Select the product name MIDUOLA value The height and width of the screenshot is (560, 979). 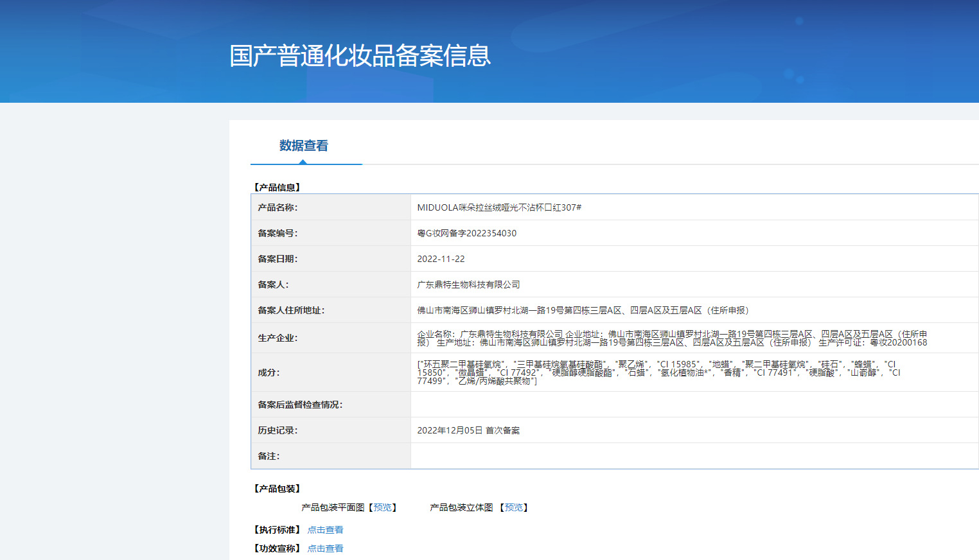tap(499, 207)
